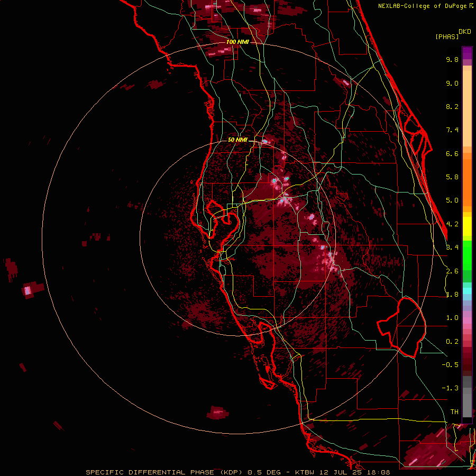Pick the pink band of the colorbar
This screenshot has width=476, height=476.
point(467,321)
